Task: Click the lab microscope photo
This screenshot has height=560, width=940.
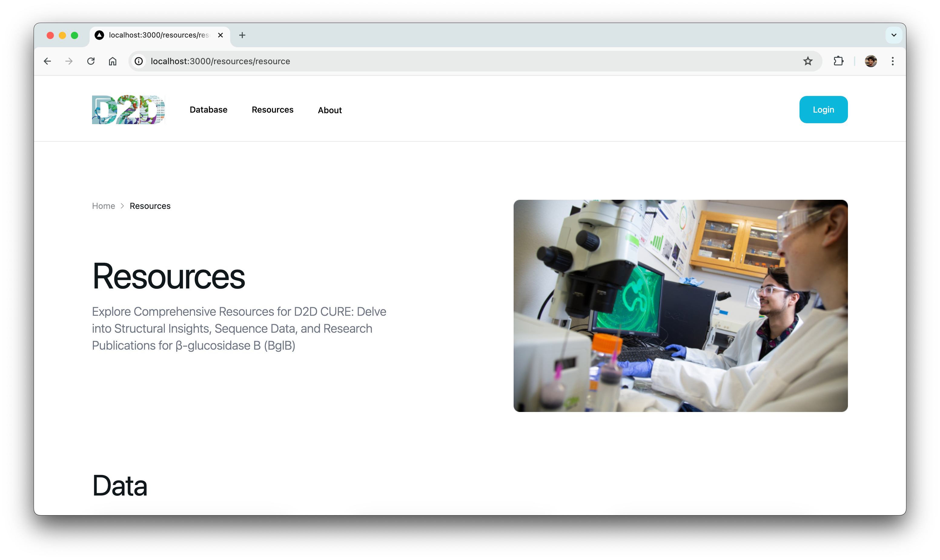Action: (x=680, y=306)
